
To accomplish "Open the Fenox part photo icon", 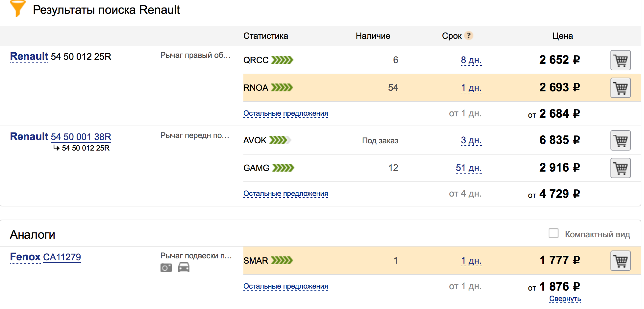I will coord(166,268).
